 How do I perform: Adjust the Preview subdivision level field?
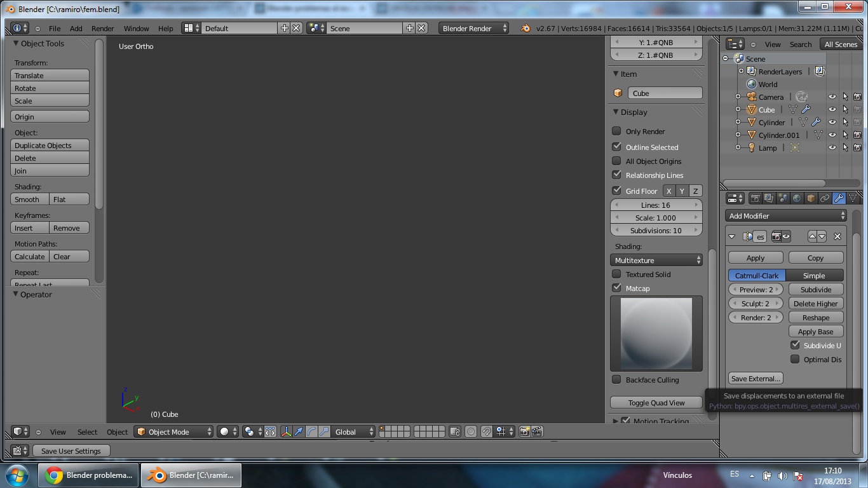tap(756, 289)
